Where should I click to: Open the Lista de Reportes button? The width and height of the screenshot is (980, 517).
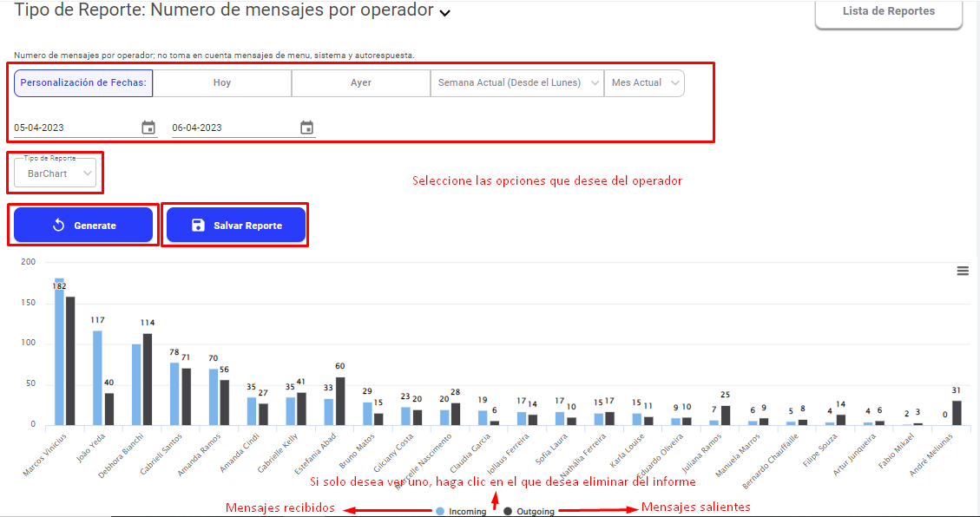888,12
